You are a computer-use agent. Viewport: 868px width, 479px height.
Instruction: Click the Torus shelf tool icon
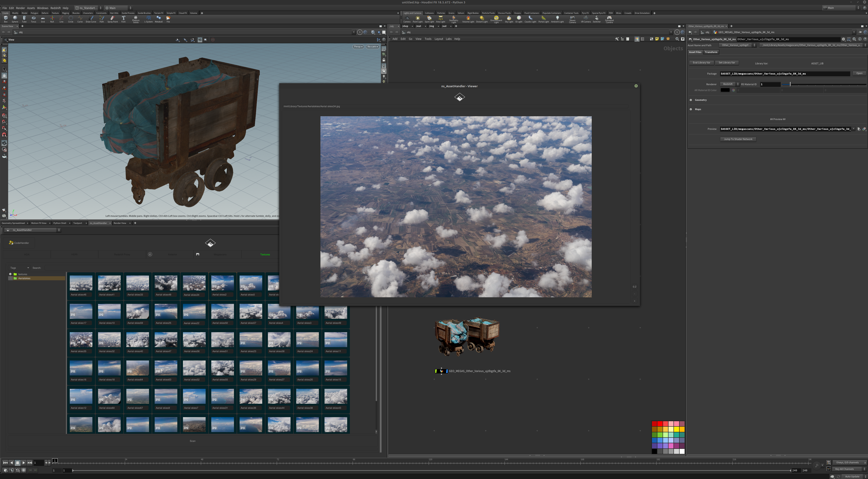pos(33,19)
